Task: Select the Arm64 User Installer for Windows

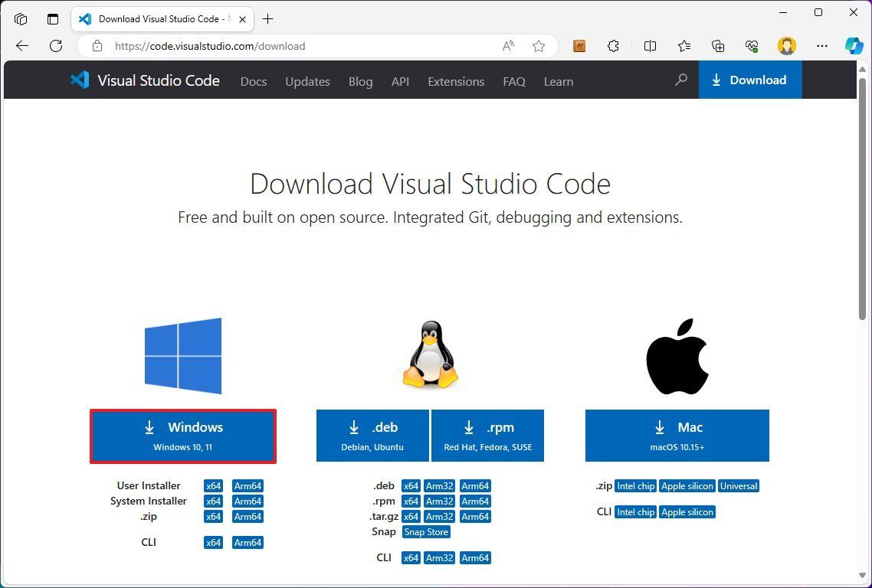Action: (x=248, y=485)
